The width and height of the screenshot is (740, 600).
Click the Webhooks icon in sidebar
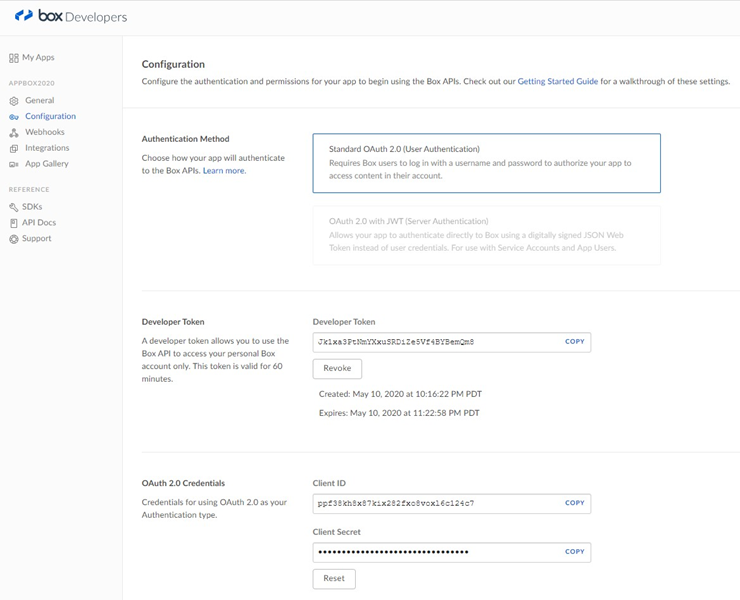tap(14, 133)
